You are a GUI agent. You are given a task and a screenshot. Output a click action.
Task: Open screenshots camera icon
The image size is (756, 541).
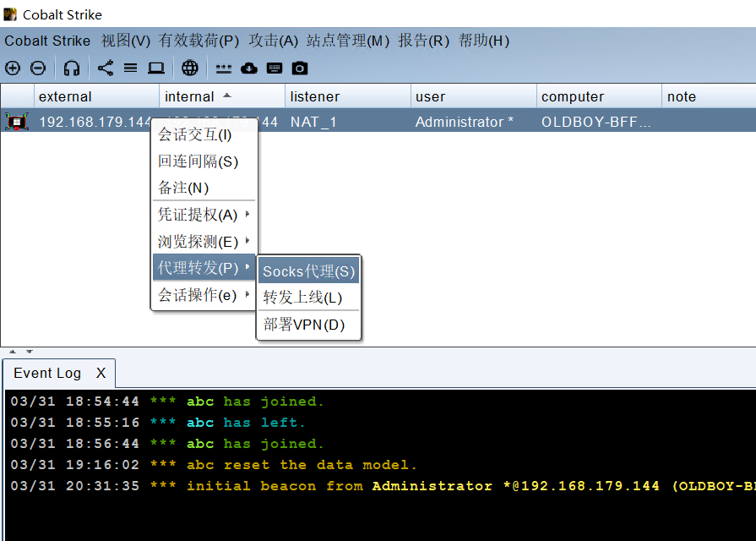click(299, 68)
